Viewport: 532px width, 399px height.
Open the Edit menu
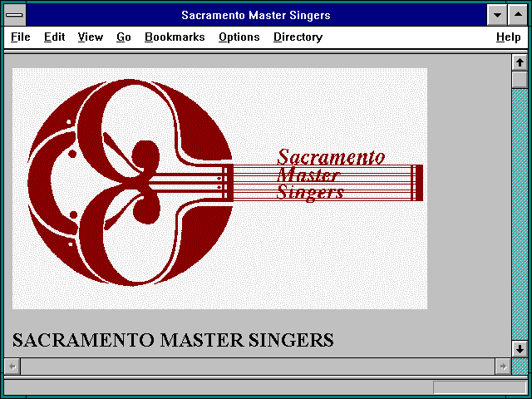click(x=54, y=37)
